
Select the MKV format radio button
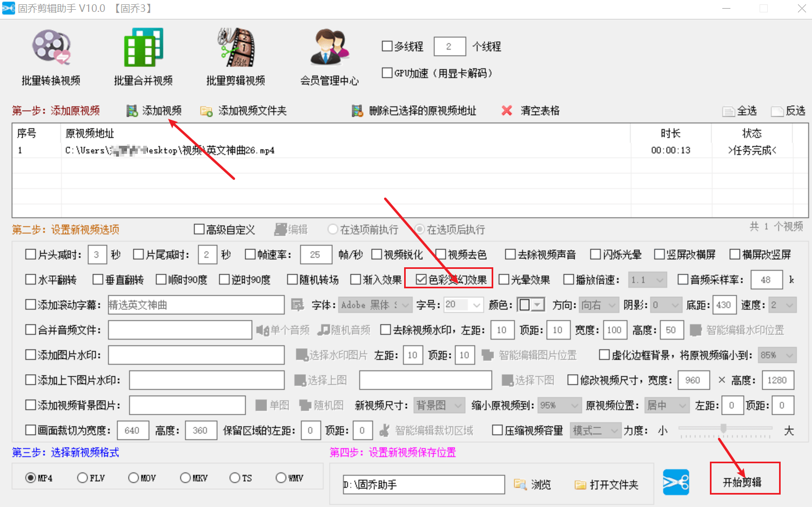185,478
